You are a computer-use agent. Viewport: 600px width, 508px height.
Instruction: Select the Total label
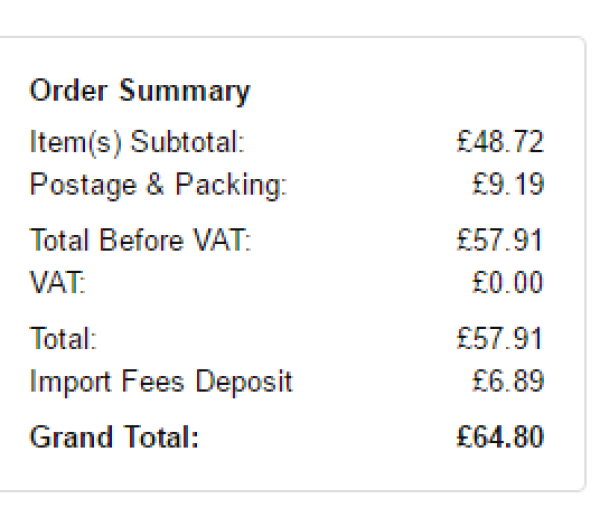click(x=63, y=339)
